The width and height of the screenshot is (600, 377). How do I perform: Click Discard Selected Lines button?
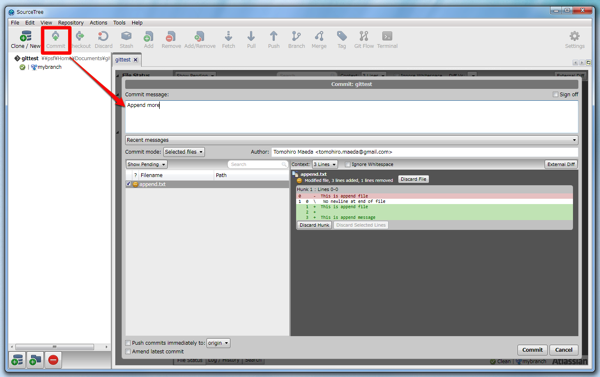(x=361, y=225)
